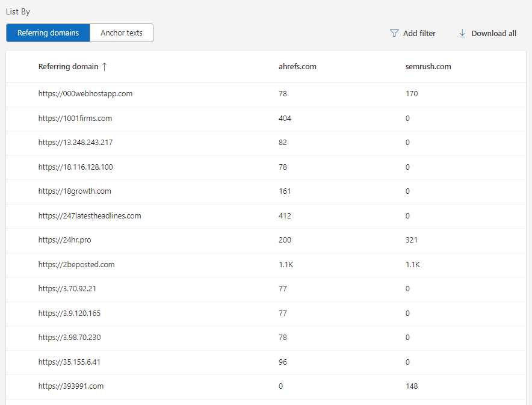The image size is (532, 405).
Task: Click ahrefs.com value 412 for 247latestheadlines.com
Action: (x=285, y=215)
